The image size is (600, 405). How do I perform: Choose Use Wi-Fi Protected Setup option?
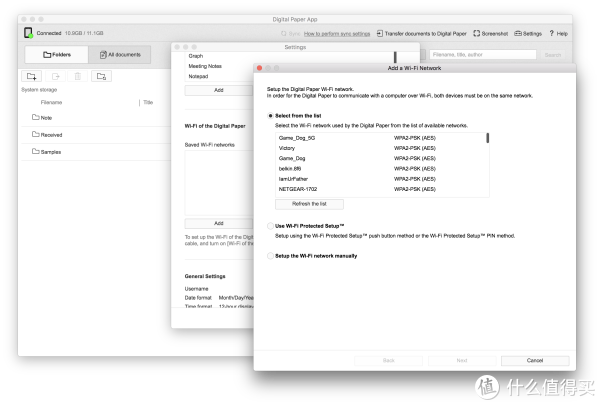pos(270,227)
